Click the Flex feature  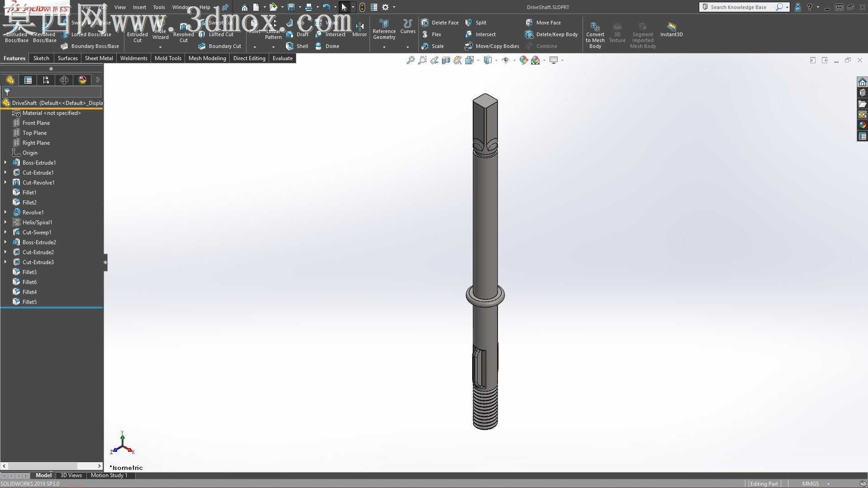[x=432, y=34]
